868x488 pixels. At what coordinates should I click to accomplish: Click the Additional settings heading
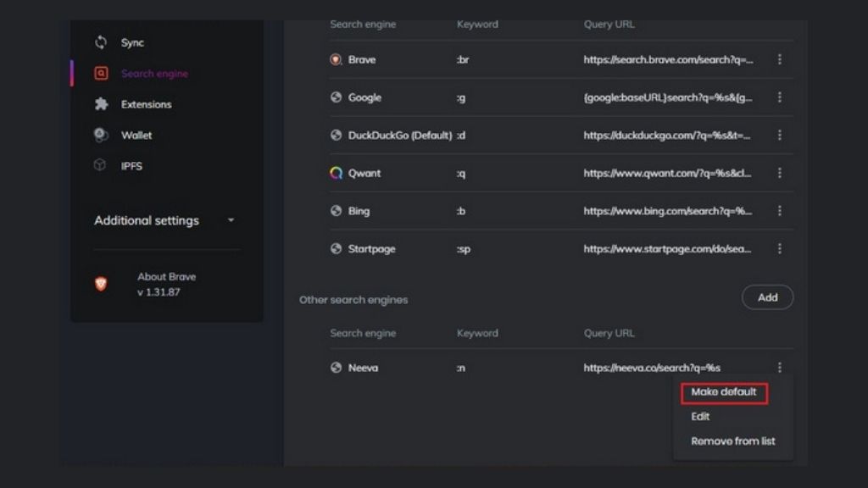tap(146, 220)
